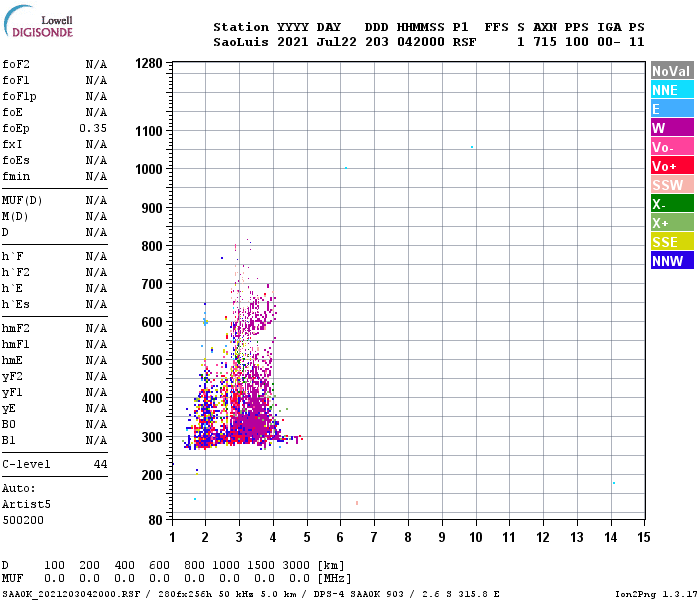Click the RSF program value
This screenshot has height=600, width=700.
coord(464,42)
